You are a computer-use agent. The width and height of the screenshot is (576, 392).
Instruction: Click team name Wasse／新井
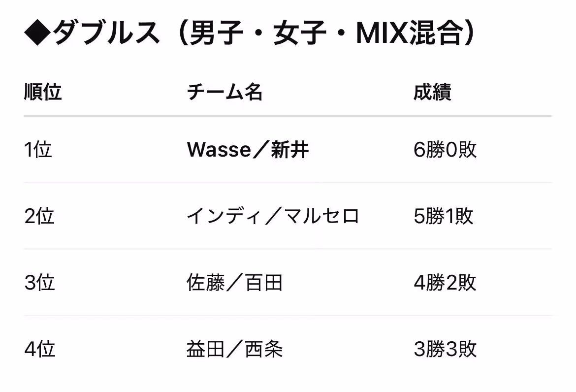click(x=248, y=150)
